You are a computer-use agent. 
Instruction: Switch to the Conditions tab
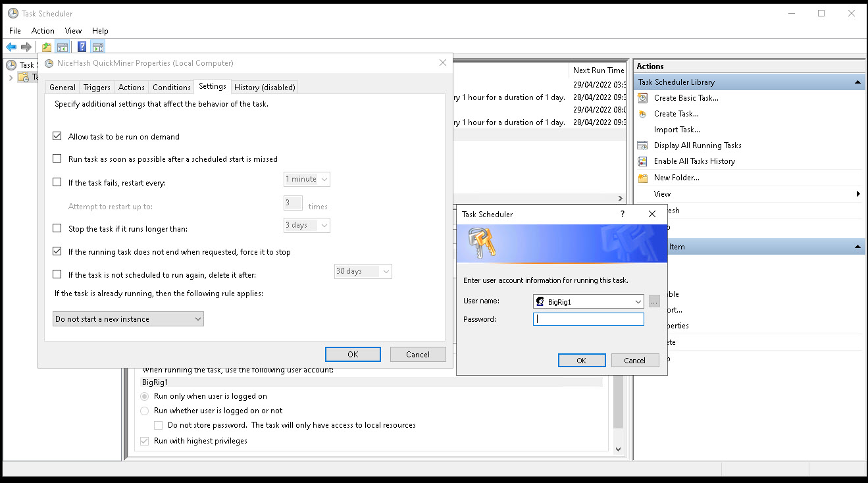click(171, 87)
